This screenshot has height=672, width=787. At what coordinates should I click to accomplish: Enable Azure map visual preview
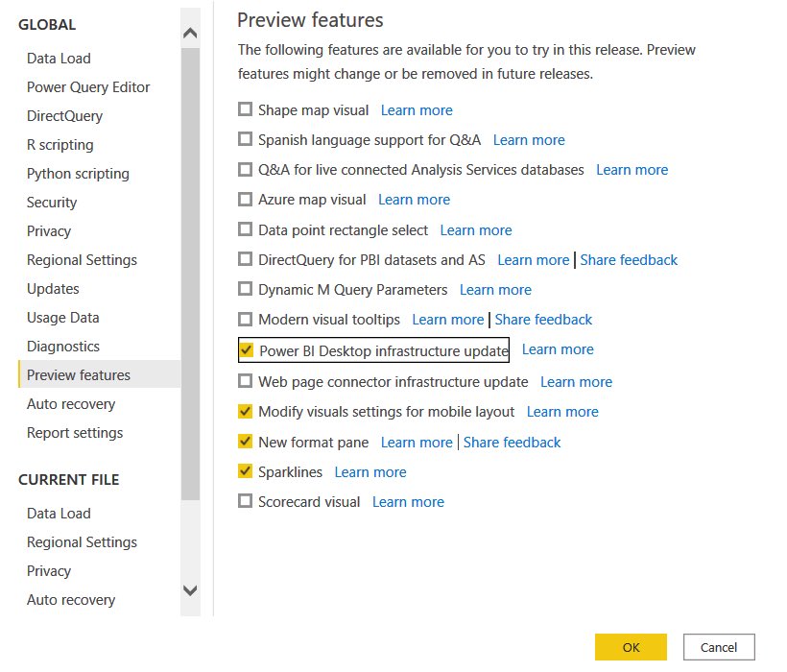pyautogui.click(x=245, y=200)
